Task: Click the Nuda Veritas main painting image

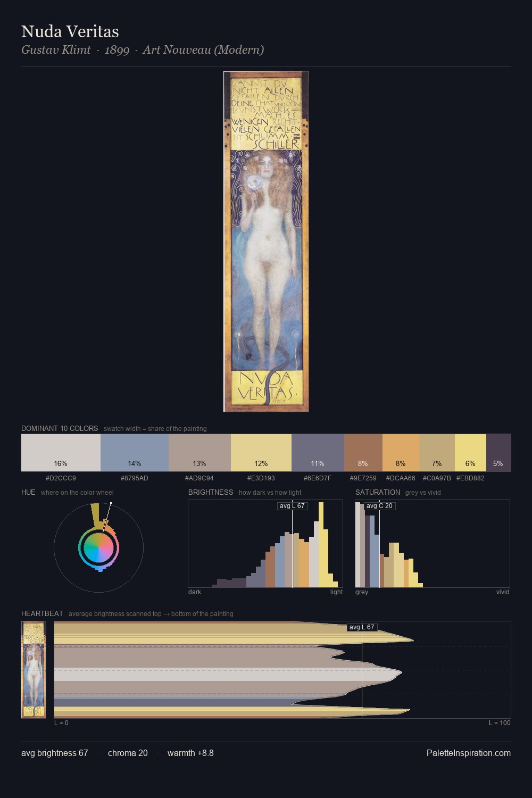Action: (x=266, y=242)
